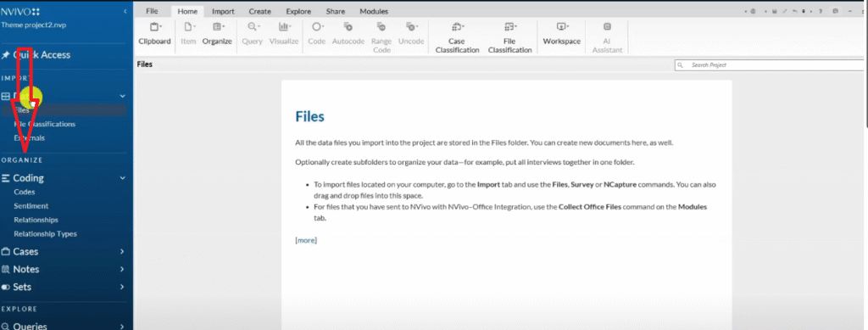Expand the Notes section chevron
The height and width of the screenshot is (330, 868).
coord(122,269)
